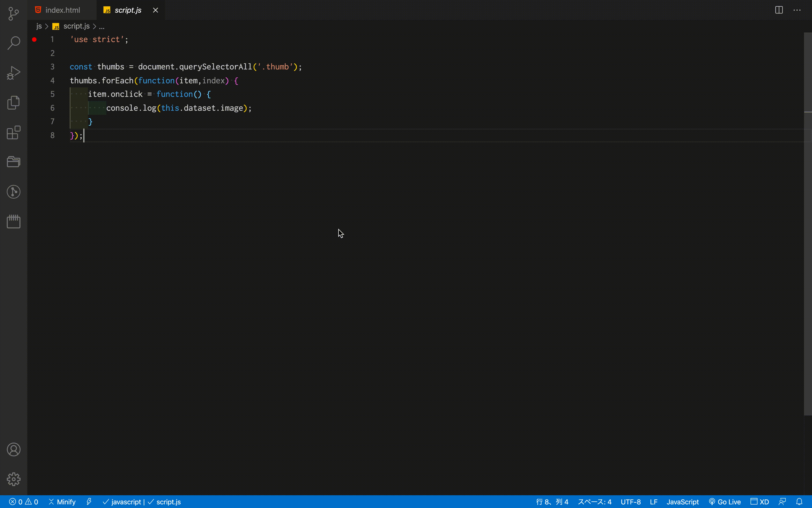Open the UTF-8 encoding selector
Image resolution: width=812 pixels, height=508 pixels.
(631, 502)
